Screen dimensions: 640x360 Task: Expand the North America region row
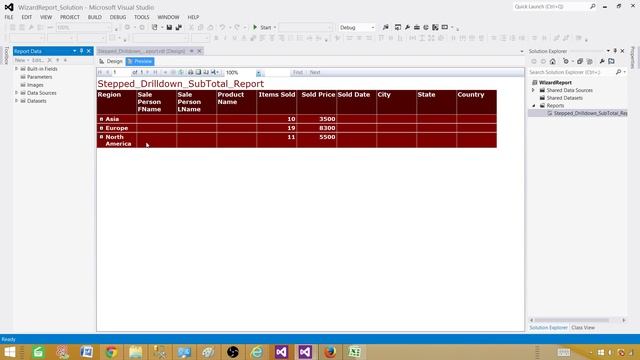pos(101,137)
